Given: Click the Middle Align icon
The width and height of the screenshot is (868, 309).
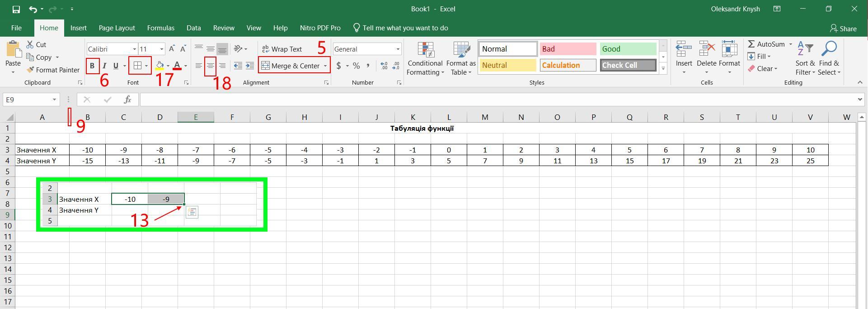Looking at the screenshot, I should (210, 49).
